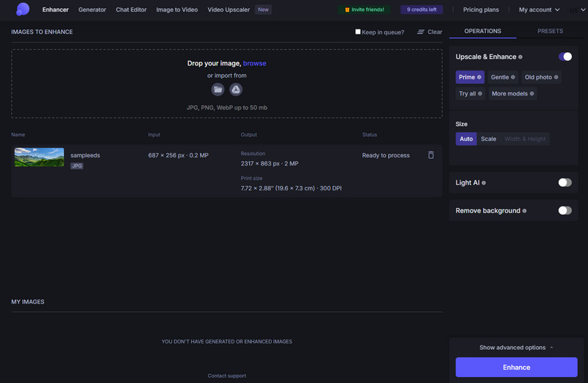The image size is (588, 383).
Task: Select the Prime enhancement model
Action: click(470, 77)
